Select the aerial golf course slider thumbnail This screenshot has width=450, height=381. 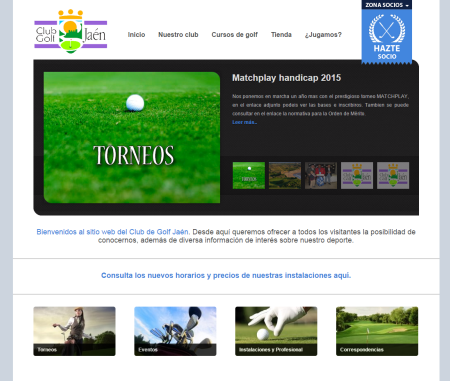(x=285, y=175)
